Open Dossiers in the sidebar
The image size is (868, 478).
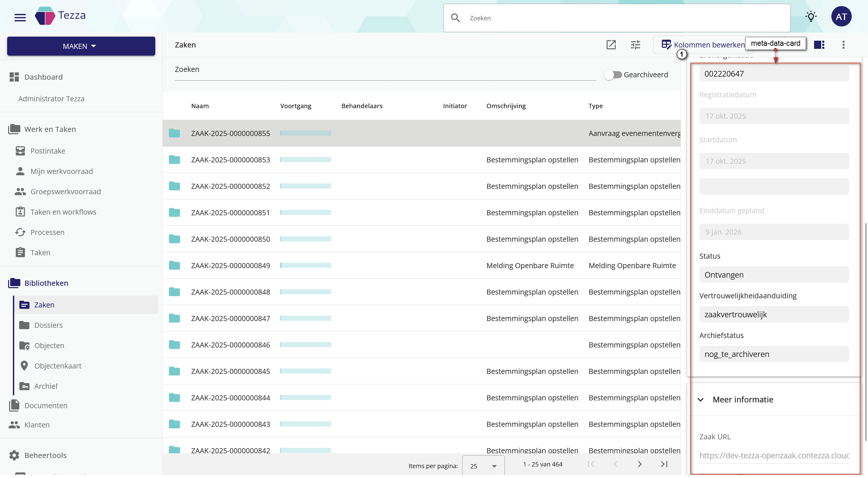(x=48, y=325)
